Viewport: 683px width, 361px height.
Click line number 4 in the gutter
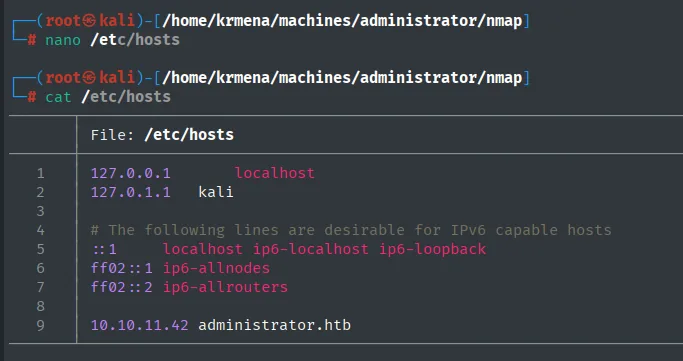41,230
